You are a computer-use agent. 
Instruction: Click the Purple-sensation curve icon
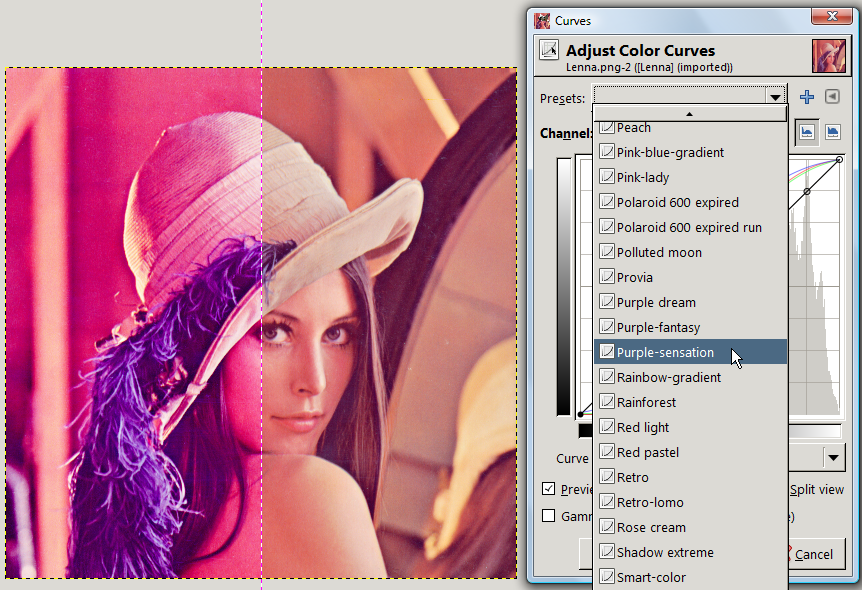pos(607,351)
